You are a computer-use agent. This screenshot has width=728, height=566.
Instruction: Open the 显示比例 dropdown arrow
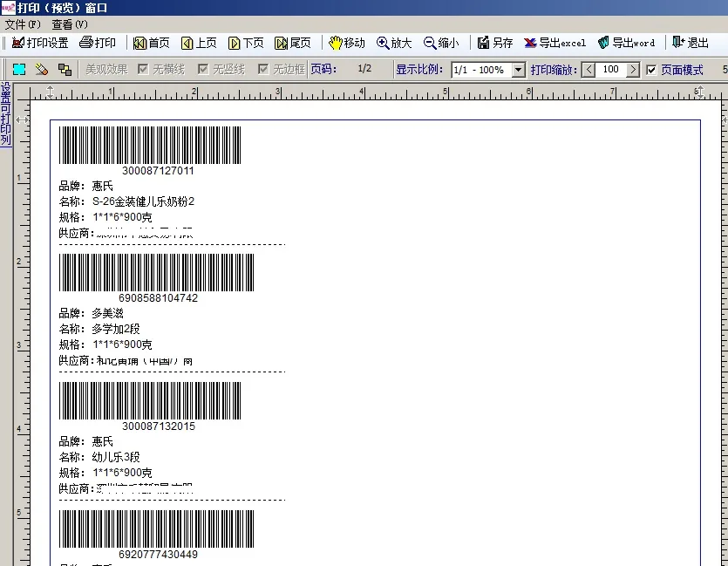518,70
